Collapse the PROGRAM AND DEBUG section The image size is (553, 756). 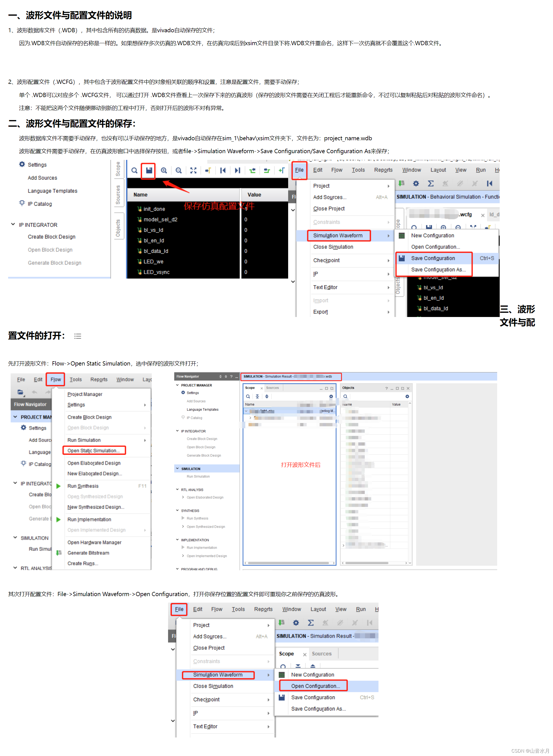click(177, 569)
